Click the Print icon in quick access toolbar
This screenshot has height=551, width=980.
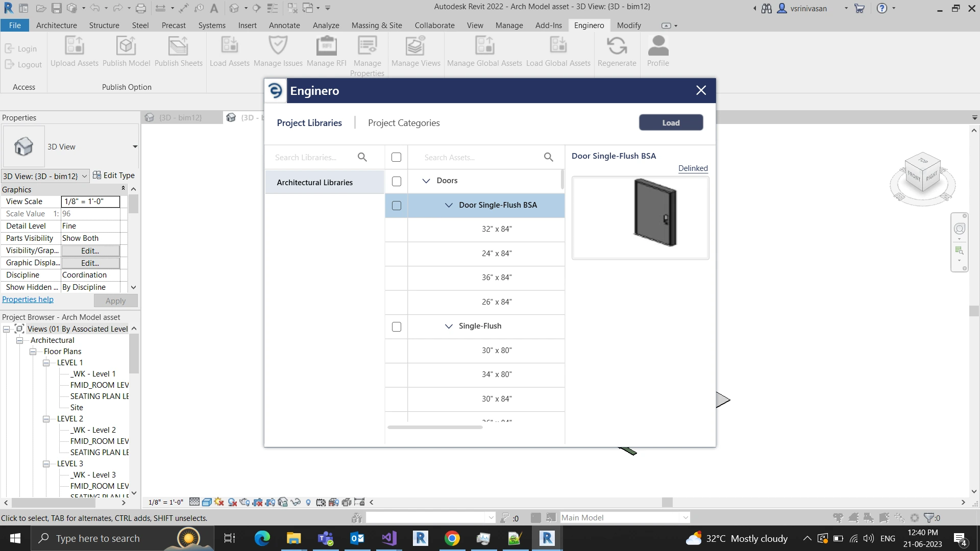pos(141,8)
